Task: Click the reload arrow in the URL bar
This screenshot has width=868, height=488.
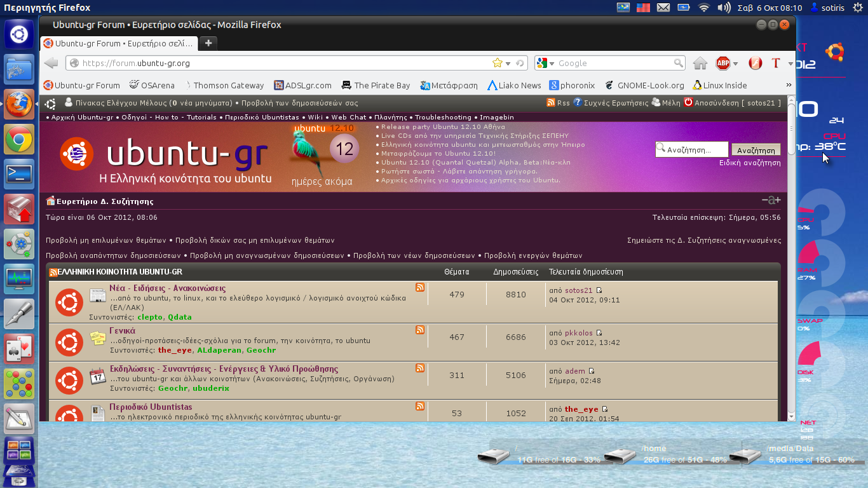Action: 520,63
